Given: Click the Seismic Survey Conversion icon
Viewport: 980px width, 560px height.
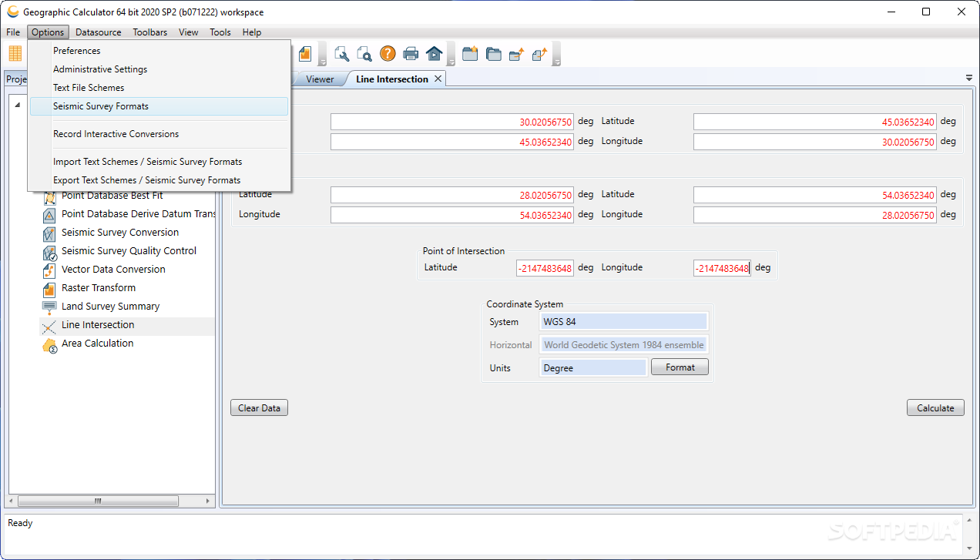Looking at the screenshot, I should coord(49,233).
